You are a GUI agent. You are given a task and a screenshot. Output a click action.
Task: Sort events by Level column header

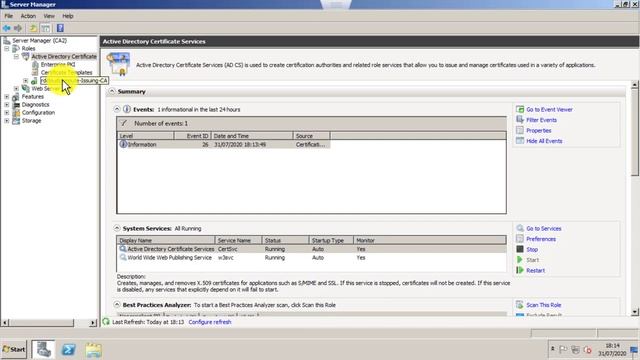pyautogui.click(x=146, y=136)
